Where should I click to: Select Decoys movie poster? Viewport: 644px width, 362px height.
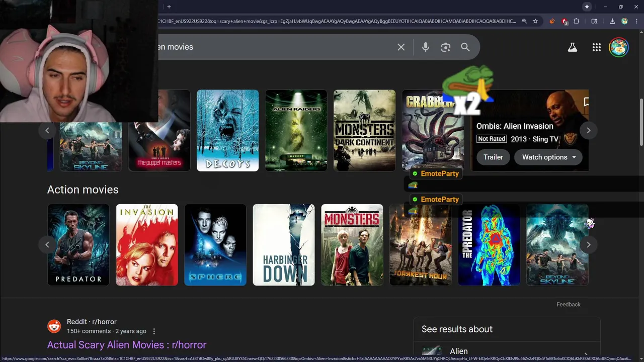click(227, 131)
